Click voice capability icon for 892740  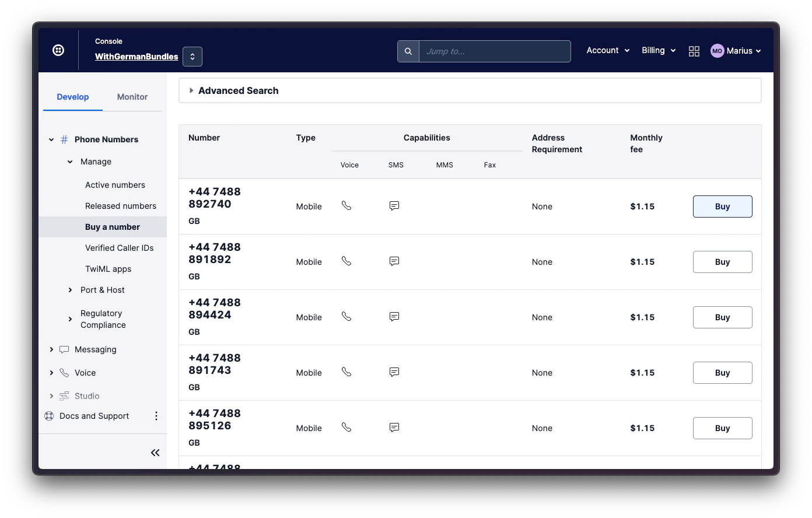[346, 205]
